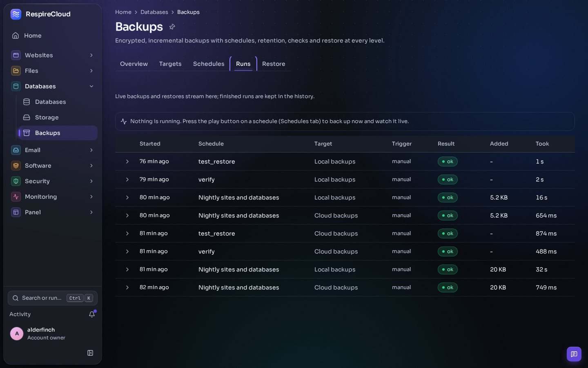
Task: Click the Took column header
Action: coord(542,144)
